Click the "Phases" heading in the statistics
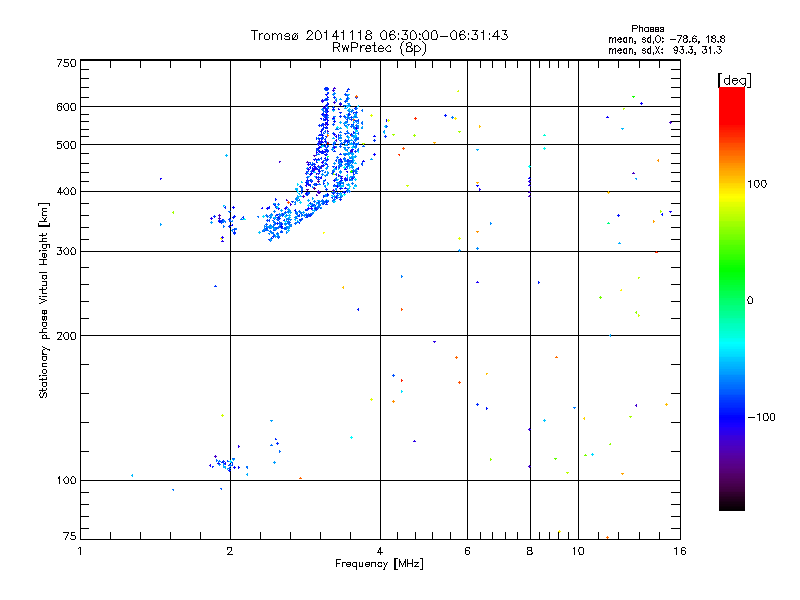Image resolution: width=800 pixels, height=600 pixels. tap(647, 29)
